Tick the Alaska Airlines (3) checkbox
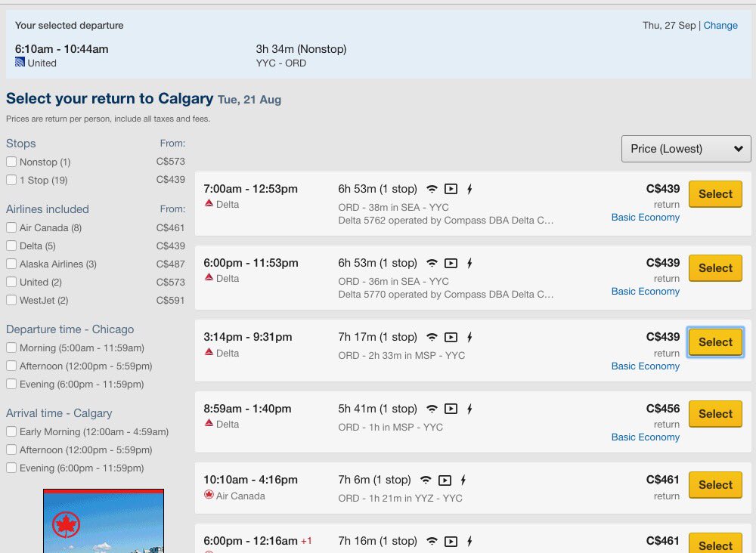This screenshot has height=553, width=756. (11, 264)
